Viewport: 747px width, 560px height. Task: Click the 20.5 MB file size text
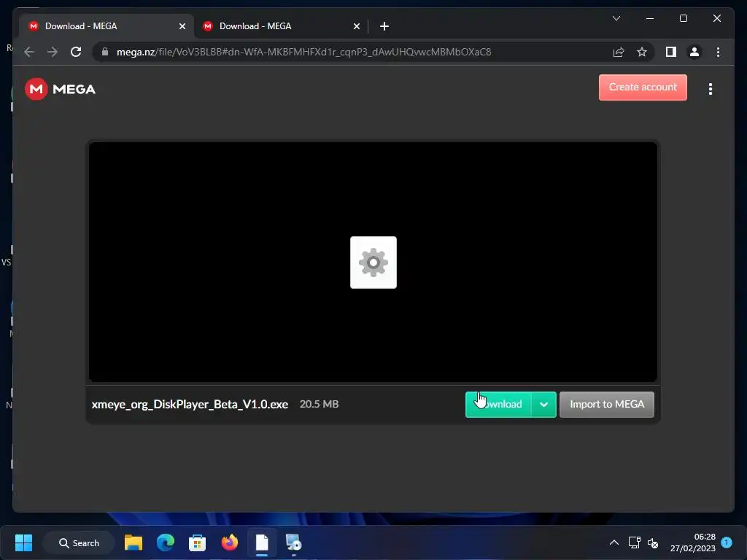pos(319,404)
